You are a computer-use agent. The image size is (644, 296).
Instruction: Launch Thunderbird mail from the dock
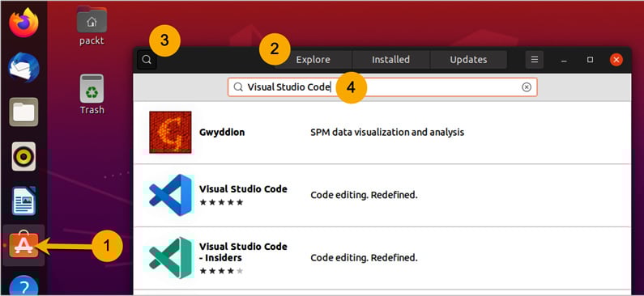tap(23, 68)
